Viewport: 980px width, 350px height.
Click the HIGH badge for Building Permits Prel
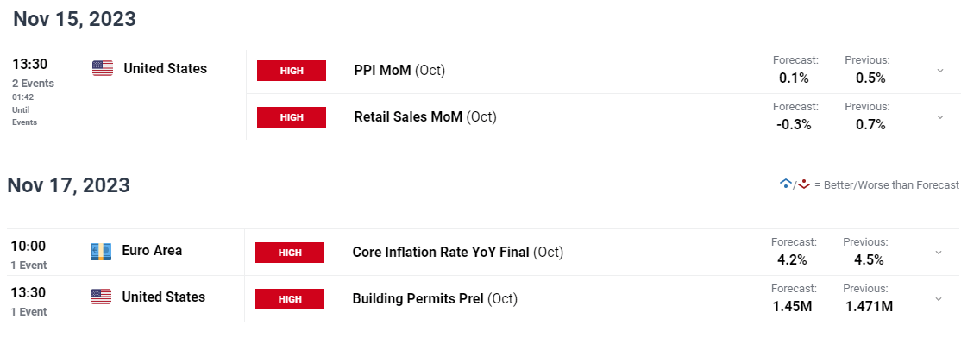(289, 299)
